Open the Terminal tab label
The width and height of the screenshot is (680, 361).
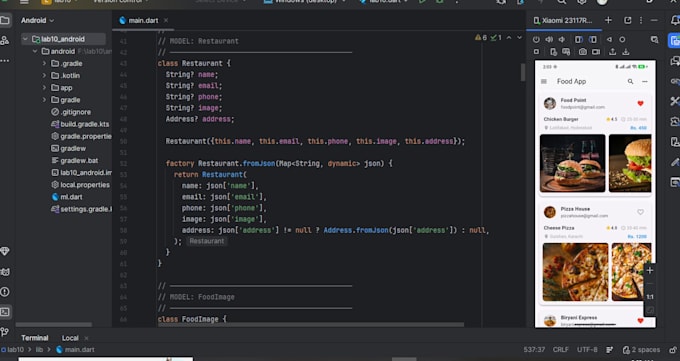pyautogui.click(x=35, y=338)
